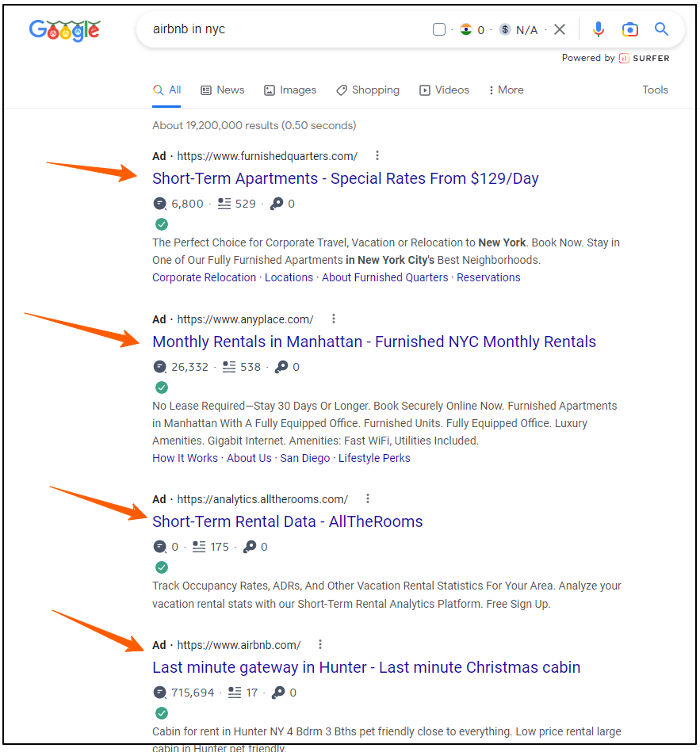Click the https://analytics.alltherooms.com/ URL
This screenshot has width=700, height=752.
[x=262, y=499]
